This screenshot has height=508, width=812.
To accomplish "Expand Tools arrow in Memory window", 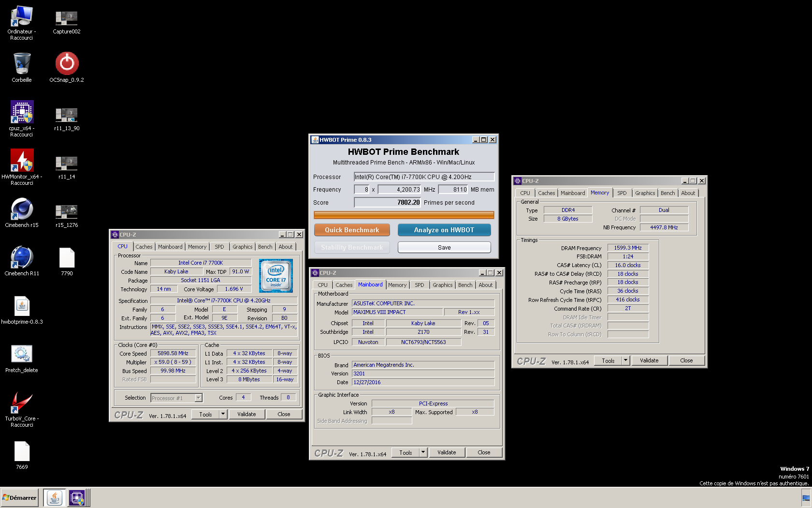I will (625, 360).
